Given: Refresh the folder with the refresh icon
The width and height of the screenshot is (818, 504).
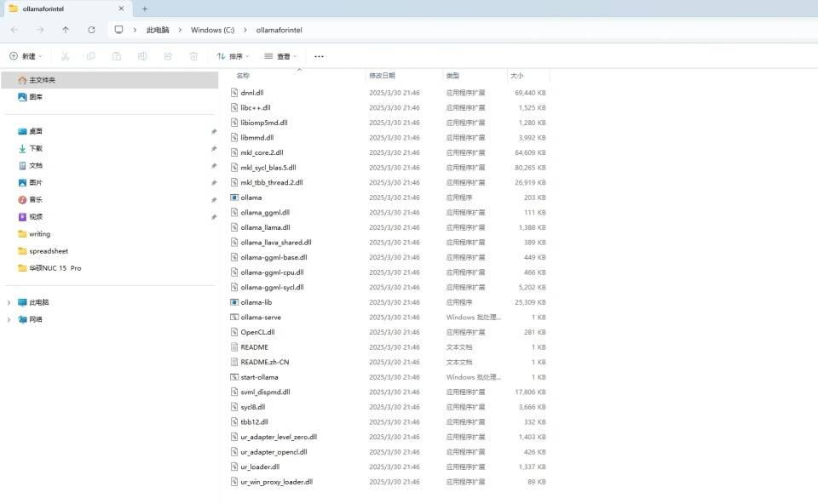Looking at the screenshot, I should pyautogui.click(x=91, y=30).
